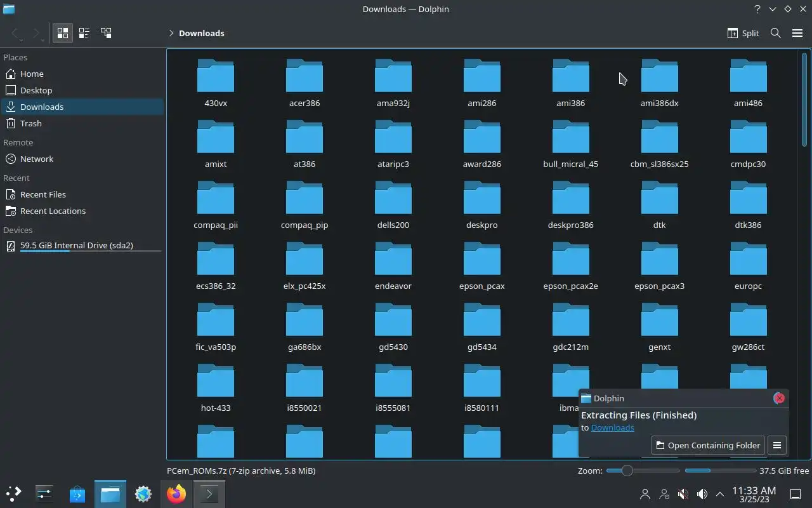The image size is (812, 508).
Task: Select the dells200 folder
Action: click(393, 205)
